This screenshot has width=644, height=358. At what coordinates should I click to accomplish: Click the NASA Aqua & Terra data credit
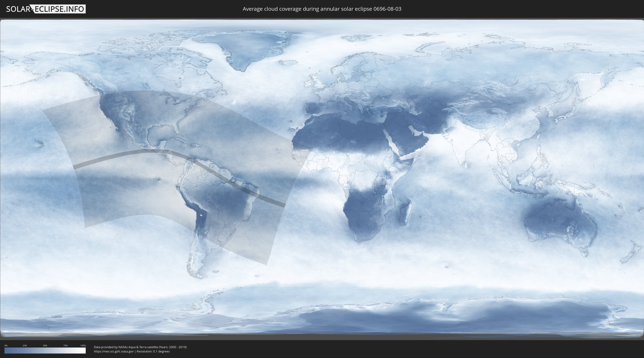point(140,347)
